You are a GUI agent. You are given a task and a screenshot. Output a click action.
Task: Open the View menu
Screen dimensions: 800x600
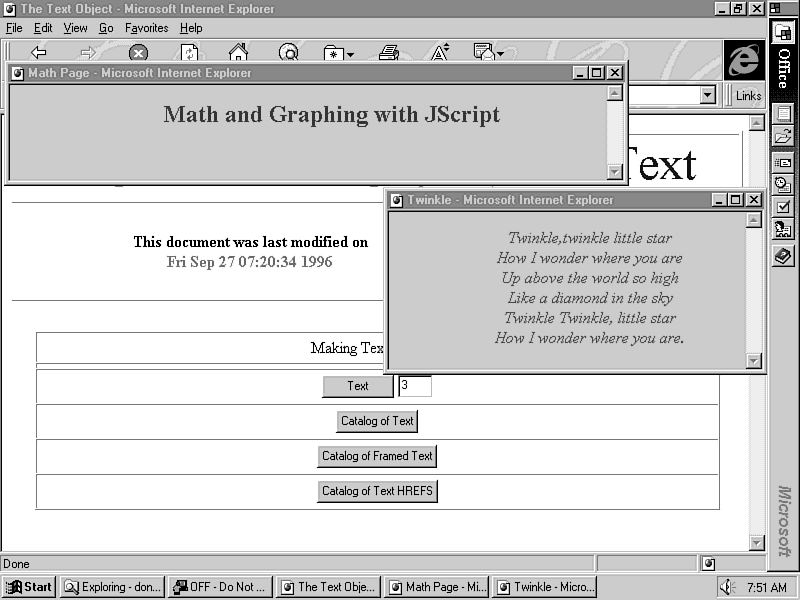75,28
